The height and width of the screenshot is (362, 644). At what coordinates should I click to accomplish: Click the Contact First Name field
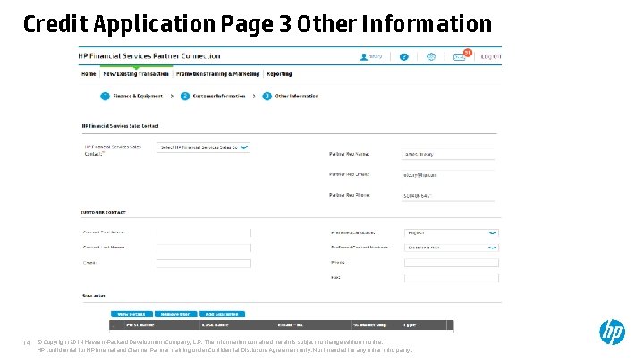coord(204,232)
